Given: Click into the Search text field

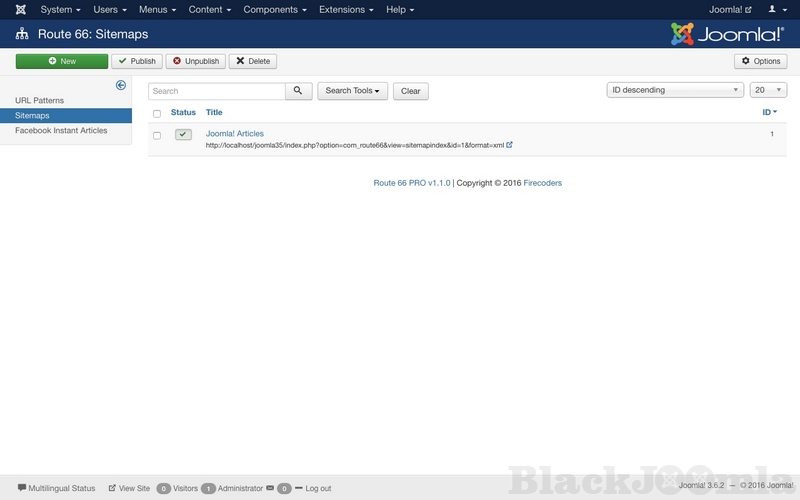Looking at the screenshot, I should (x=217, y=91).
